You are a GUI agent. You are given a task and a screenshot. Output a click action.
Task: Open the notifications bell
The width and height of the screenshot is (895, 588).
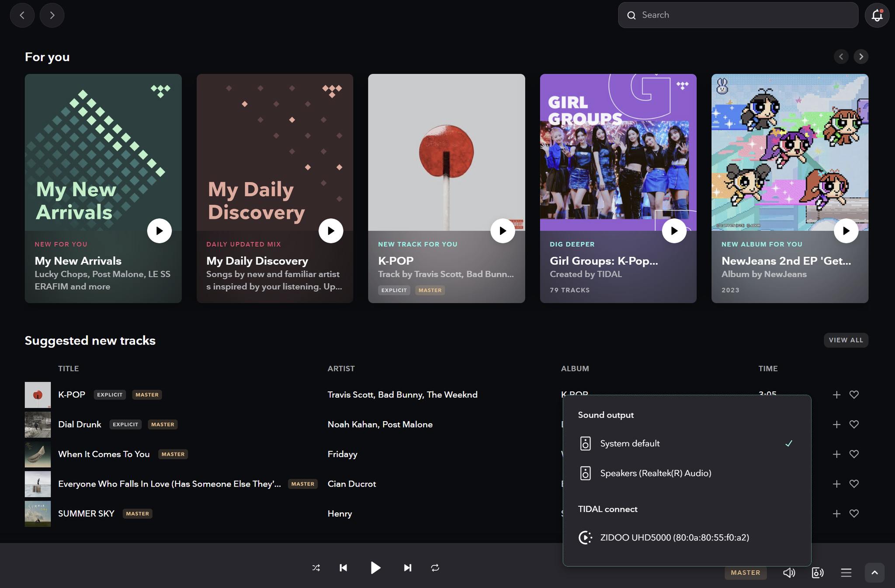point(877,15)
